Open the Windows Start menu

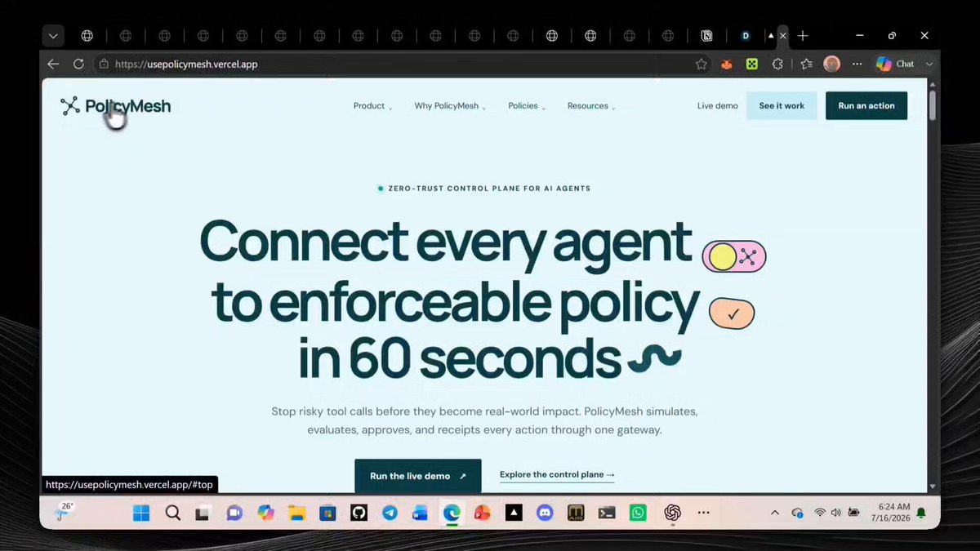pyautogui.click(x=141, y=513)
